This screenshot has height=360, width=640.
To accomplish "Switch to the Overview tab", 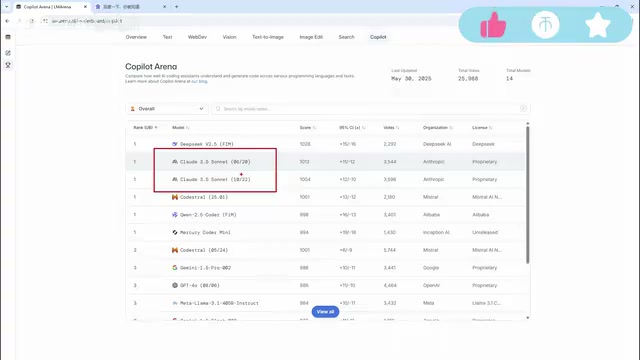I will pos(136,37).
